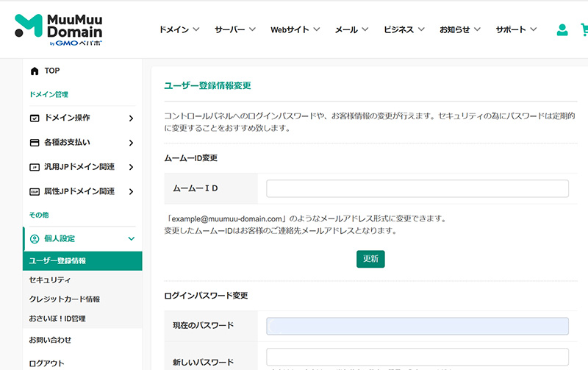Click the 汎用JPドメイン関連 icon

[34, 167]
